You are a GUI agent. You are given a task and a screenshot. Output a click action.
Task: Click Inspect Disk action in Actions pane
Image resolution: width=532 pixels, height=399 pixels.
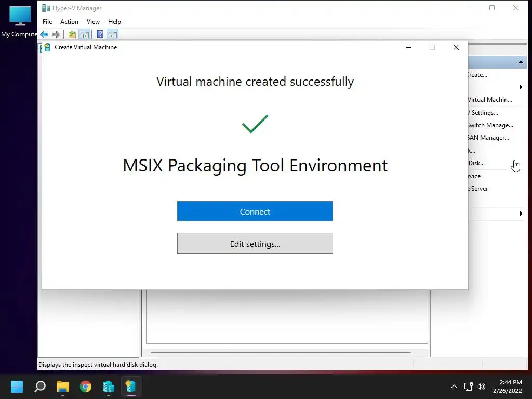pos(476,163)
